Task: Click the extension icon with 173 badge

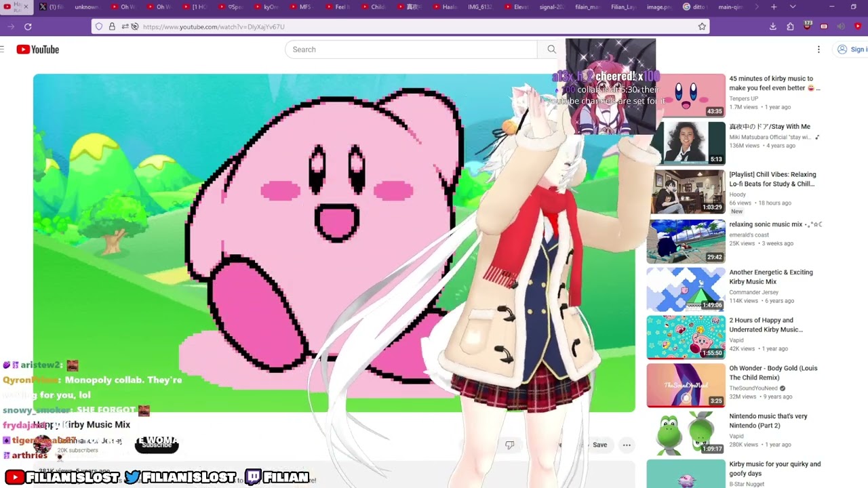Action: point(807,26)
